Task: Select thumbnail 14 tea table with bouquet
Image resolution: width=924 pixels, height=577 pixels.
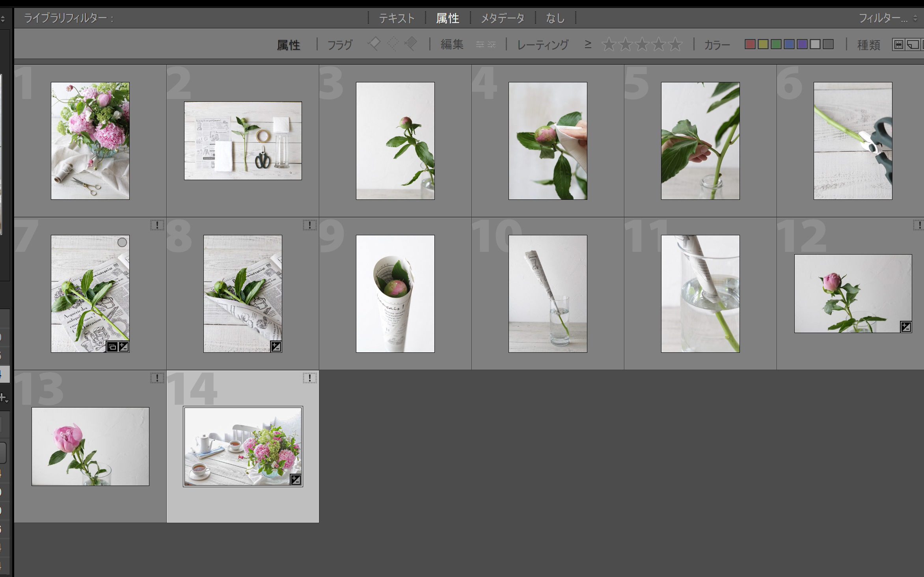Action: 243,447
